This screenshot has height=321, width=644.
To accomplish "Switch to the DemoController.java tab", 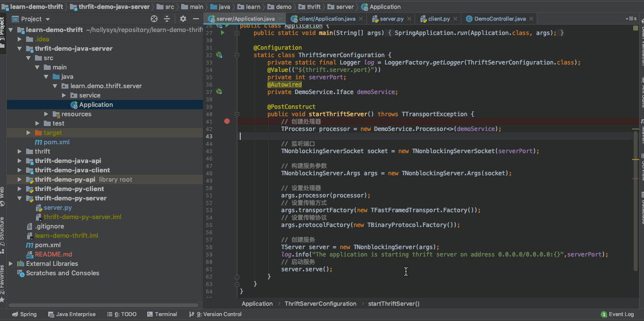I will (499, 19).
